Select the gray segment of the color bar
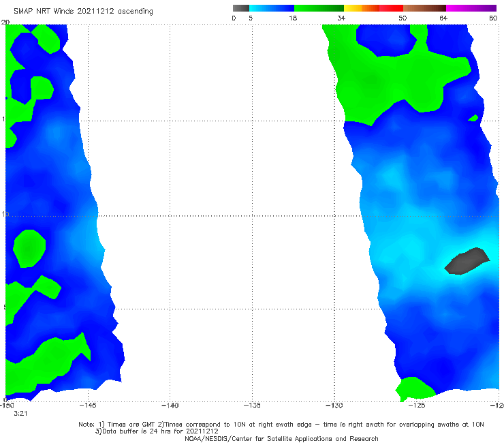This screenshot has width=504, height=443. (x=241, y=8)
